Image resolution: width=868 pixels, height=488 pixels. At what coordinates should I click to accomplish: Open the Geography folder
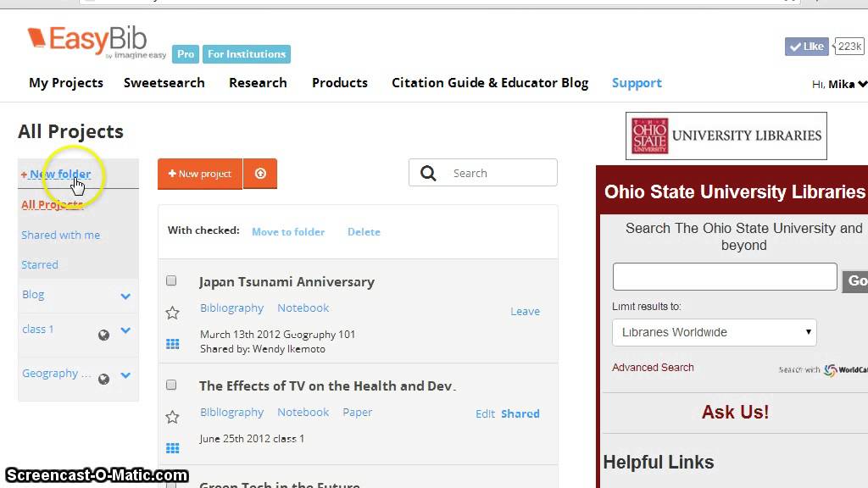[57, 374]
